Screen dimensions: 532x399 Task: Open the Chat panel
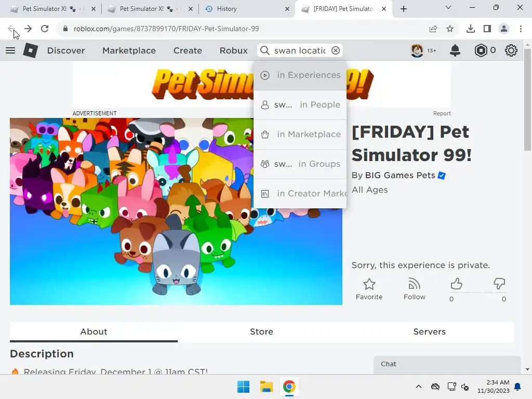click(447, 364)
